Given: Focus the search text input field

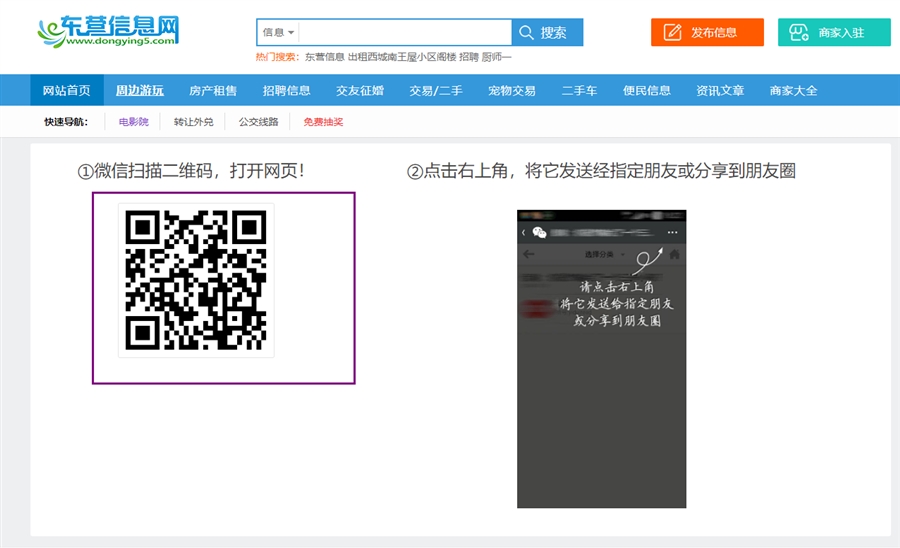Looking at the screenshot, I should [405, 32].
